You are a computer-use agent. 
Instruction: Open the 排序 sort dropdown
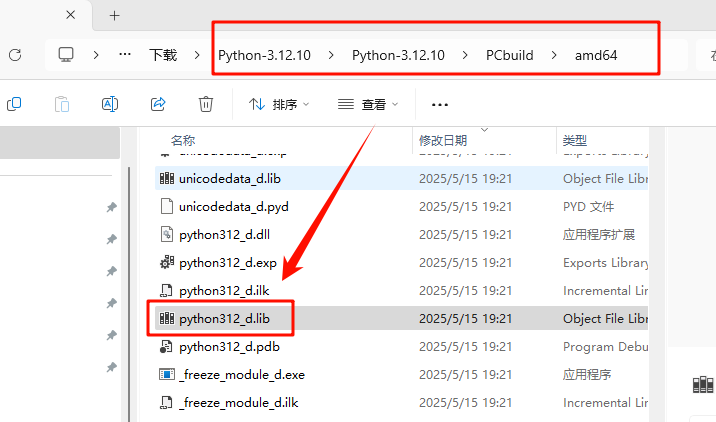point(279,105)
